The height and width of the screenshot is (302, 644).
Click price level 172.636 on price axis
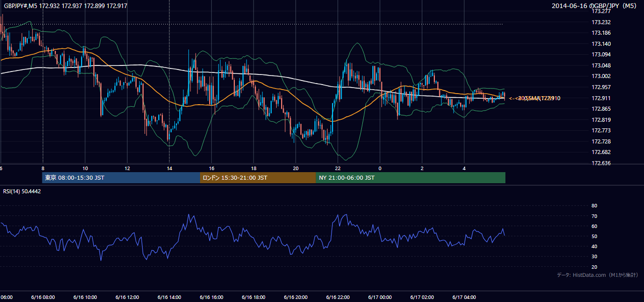point(601,163)
